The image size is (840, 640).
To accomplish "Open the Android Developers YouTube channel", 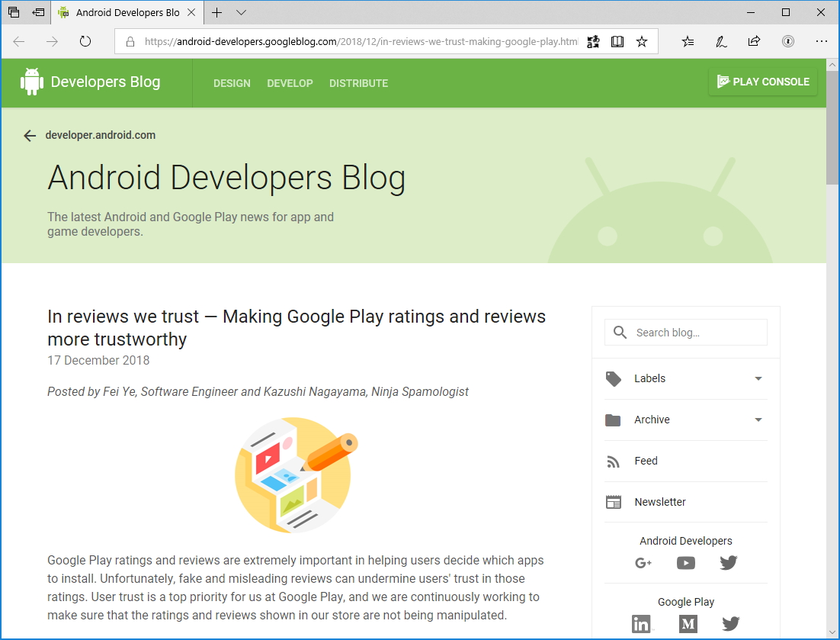I will pyautogui.click(x=685, y=563).
